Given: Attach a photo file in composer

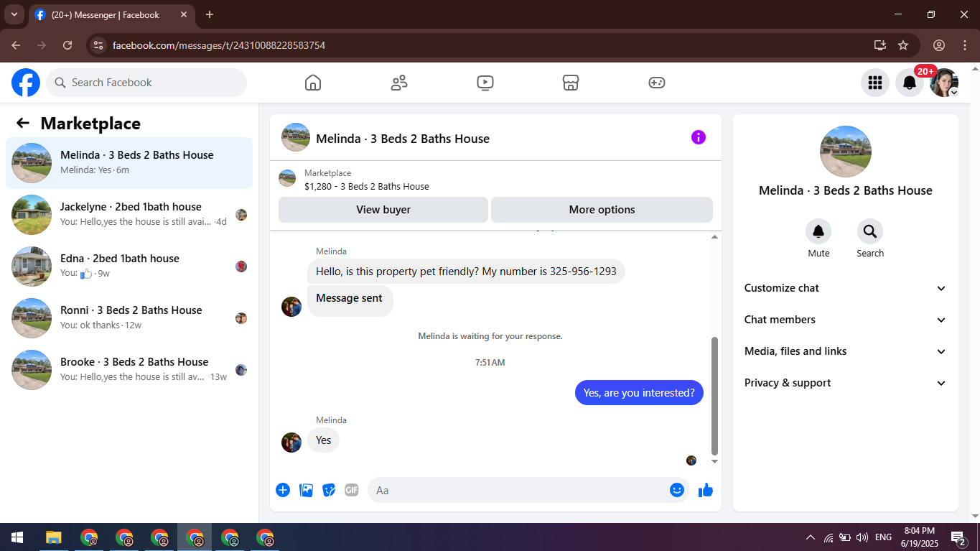Looking at the screenshot, I should (x=306, y=490).
